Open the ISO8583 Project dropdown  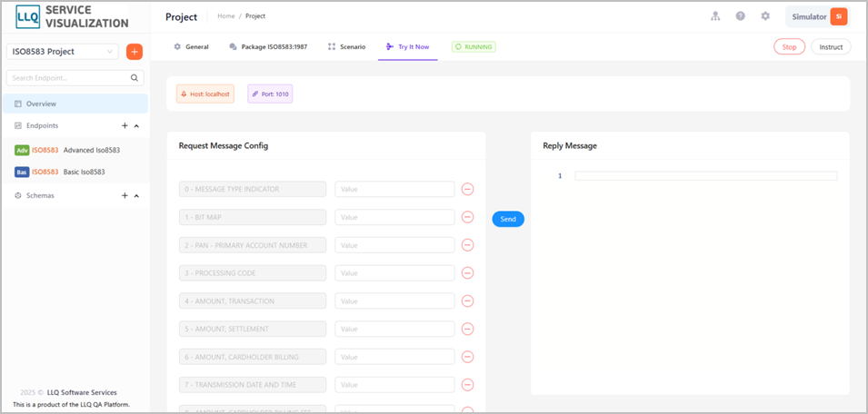pyautogui.click(x=63, y=52)
